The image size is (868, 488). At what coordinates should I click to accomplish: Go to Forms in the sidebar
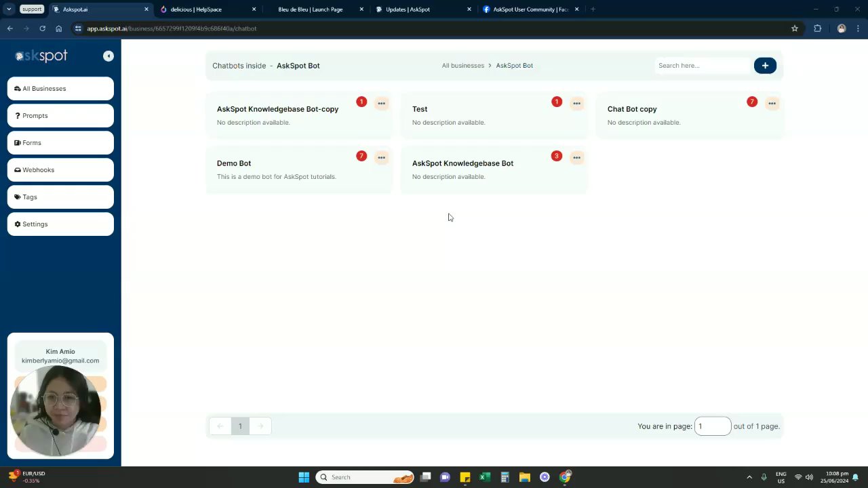[x=60, y=143]
